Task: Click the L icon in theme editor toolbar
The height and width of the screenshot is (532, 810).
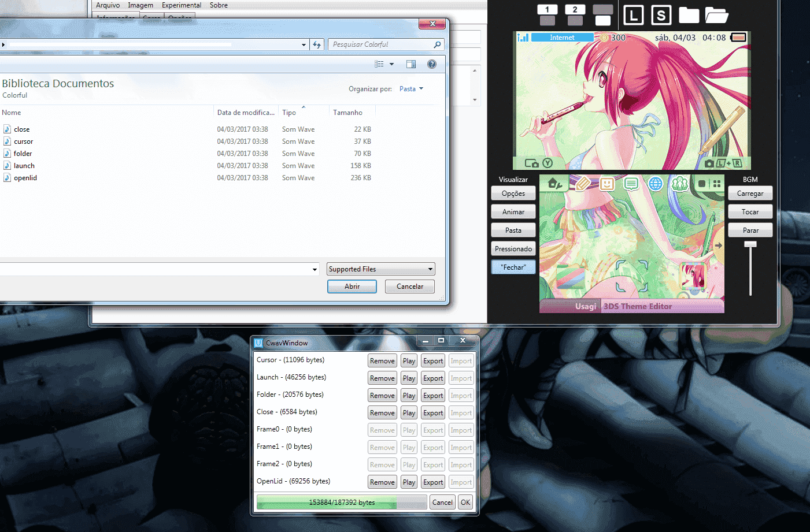Action: coord(634,16)
